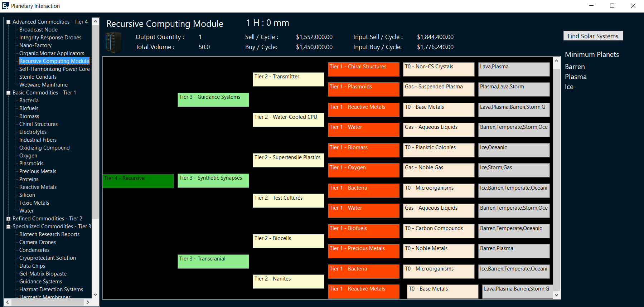Viewport: 644px width, 307px height.
Task: Click the T0 - Planktic Colonies box
Action: click(x=439, y=150)
